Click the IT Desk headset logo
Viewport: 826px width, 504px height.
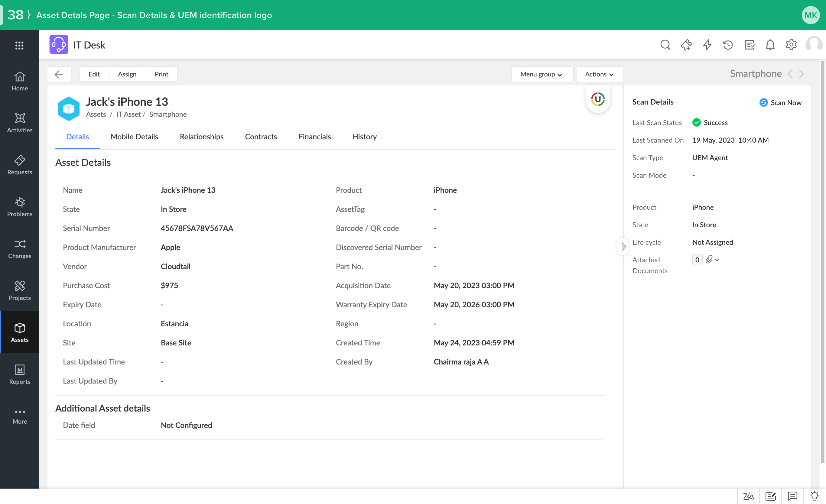pos(59,45)
